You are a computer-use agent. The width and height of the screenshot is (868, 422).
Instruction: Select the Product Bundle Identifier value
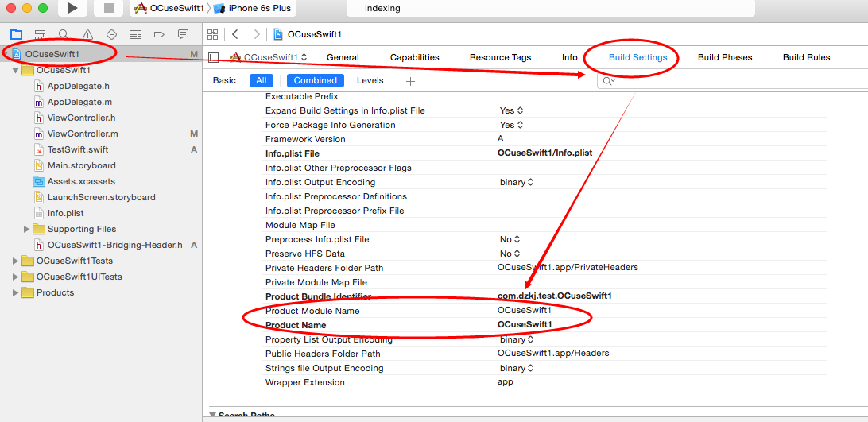tap(554, 296)
